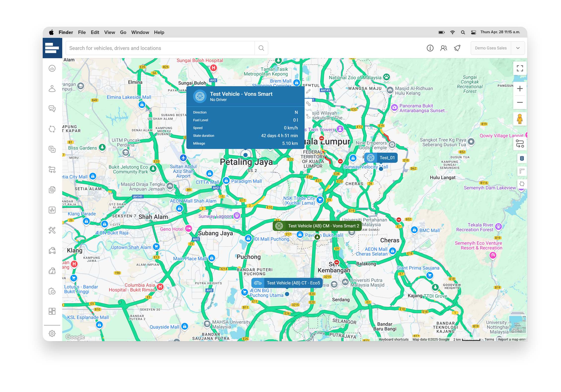
Task: Open Keyboard shortcuts link on map
Action: [394, 339]
